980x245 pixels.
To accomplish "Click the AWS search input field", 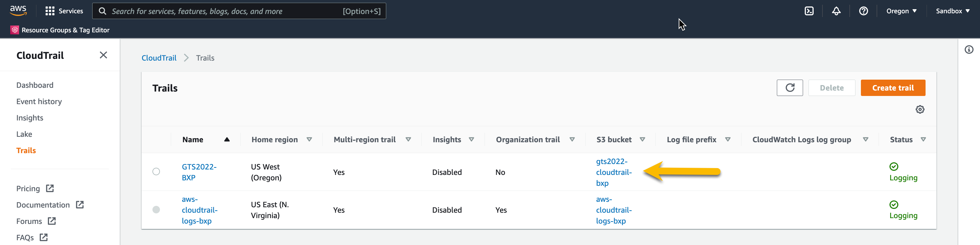I will pos(225,11).
